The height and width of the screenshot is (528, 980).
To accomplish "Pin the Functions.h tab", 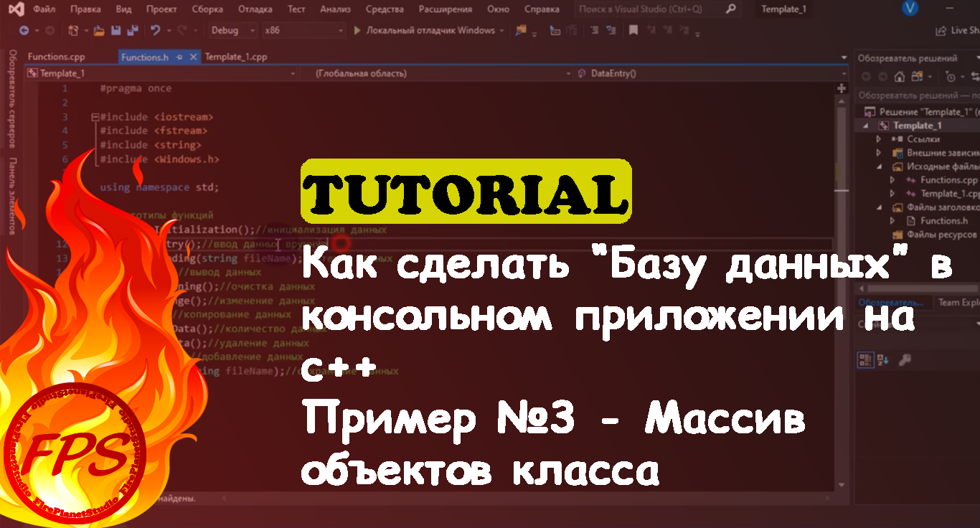I will coord(180,57).
